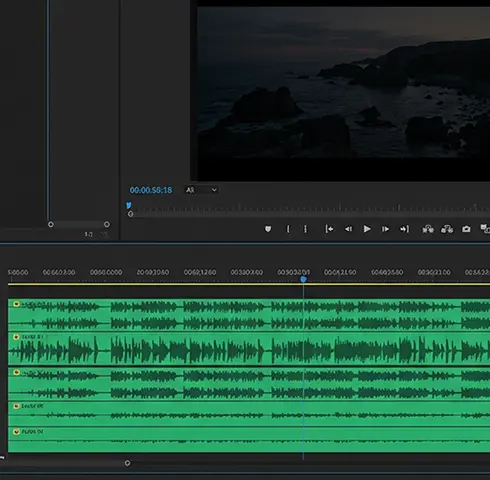Image resolution: width=490 pixels, height=480 pixels.
Task: Click the Extract icon in the Program monitor
Action: tap(447, 229)
